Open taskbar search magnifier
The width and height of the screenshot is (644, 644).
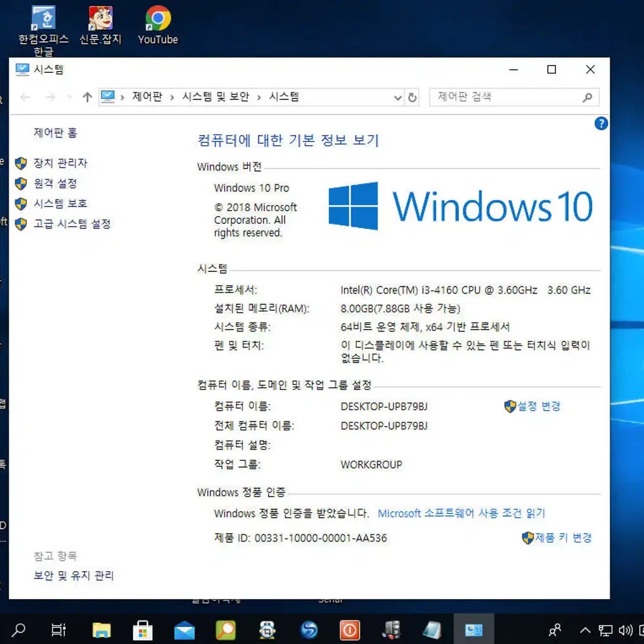[18, 629]
